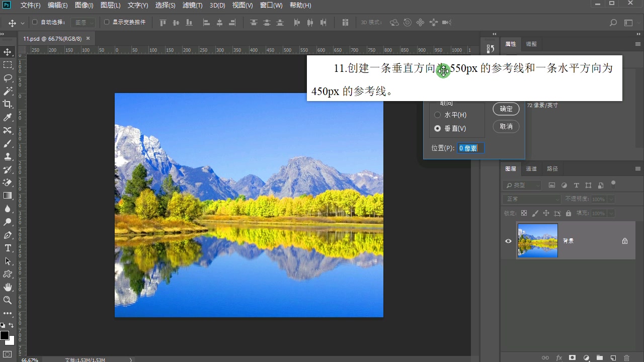This screenshot has height=362, width=644.
Task: Click the foreground color swatch
Action: [x=5, y=335]
